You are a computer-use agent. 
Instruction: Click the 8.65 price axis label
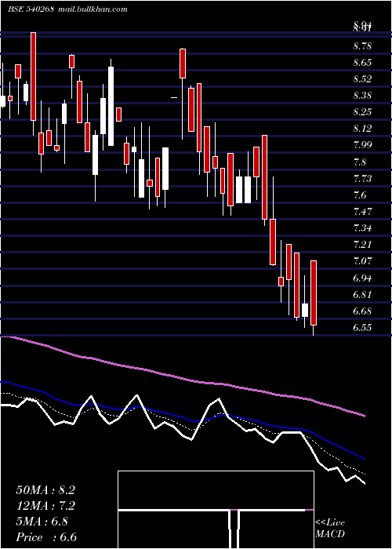tap(362, 62)
